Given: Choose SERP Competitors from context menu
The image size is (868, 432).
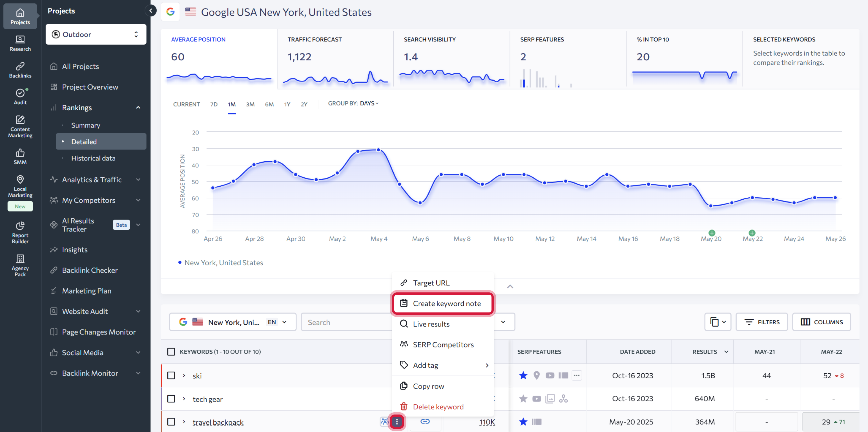Looking at the screenshot, I should click(443, 344).
